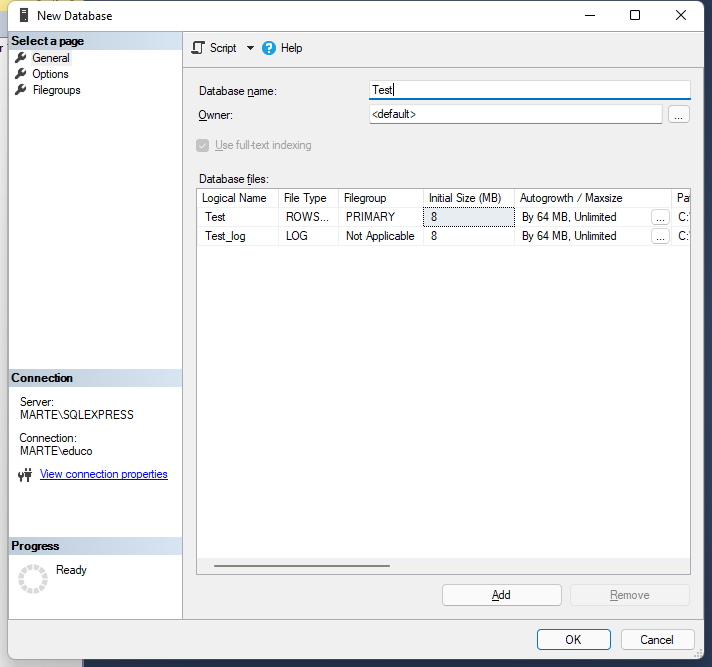
Task: Open the Owner browse ellipsis button
Action: [678, 114]
